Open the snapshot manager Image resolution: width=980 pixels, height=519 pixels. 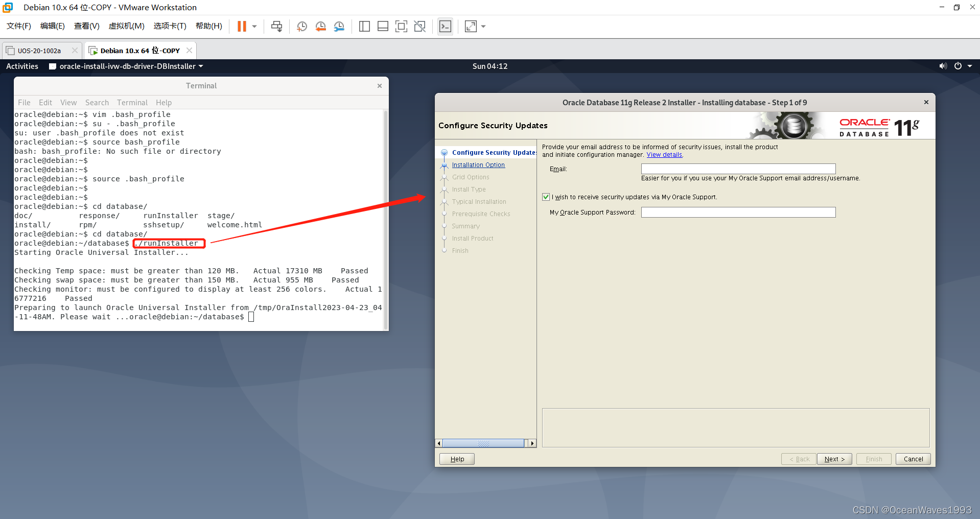pos(339,27)
